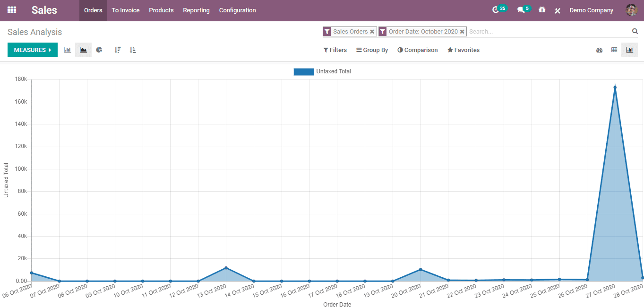
Task: Open the apps grid menu
Action: tap(12, 10)
